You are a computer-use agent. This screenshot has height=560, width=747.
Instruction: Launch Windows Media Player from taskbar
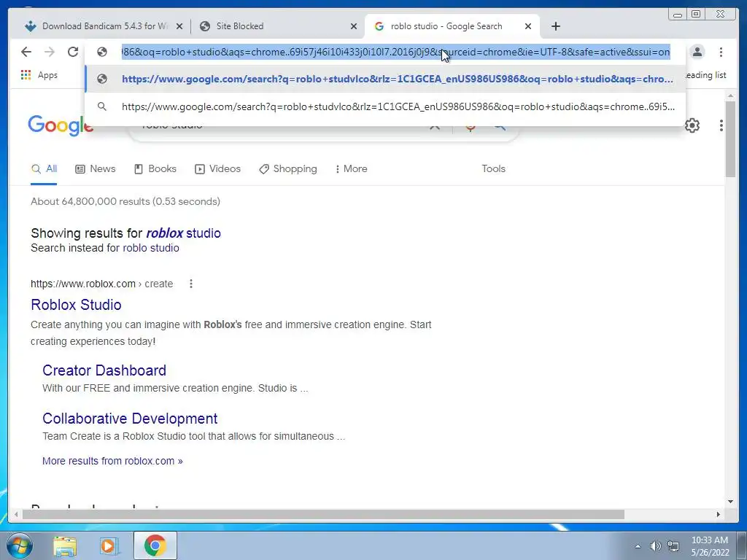(109, 545)
